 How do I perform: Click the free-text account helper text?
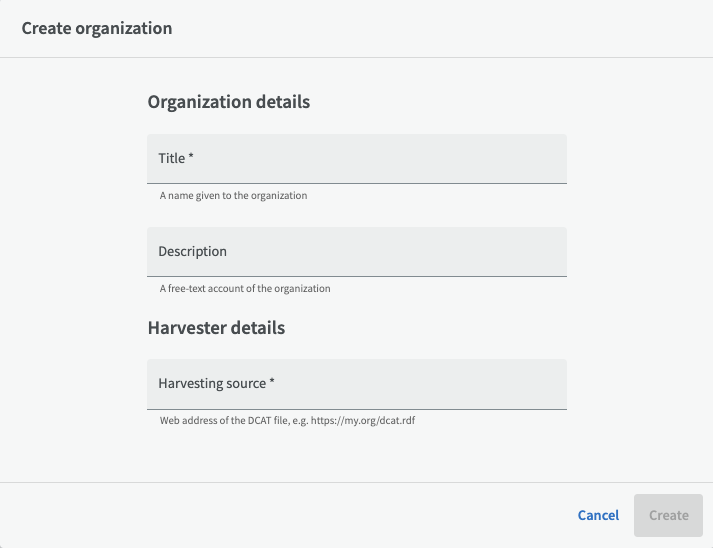tap(245, 288)
